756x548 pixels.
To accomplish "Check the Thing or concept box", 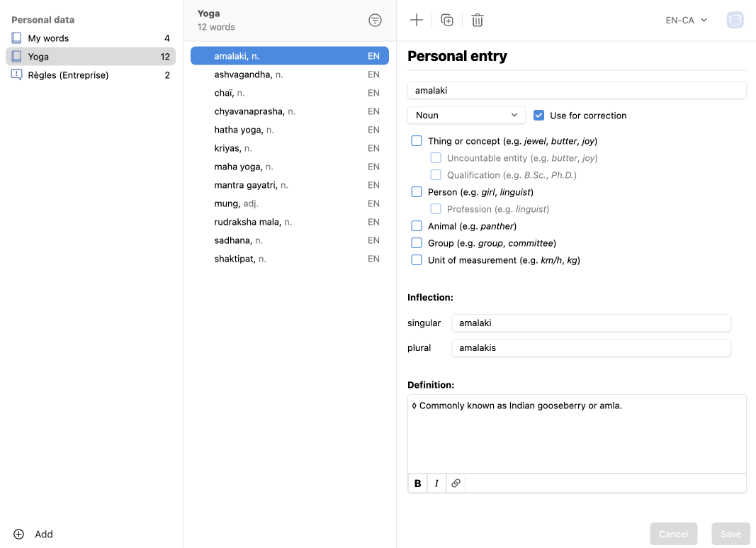I will tap(417, 141).
